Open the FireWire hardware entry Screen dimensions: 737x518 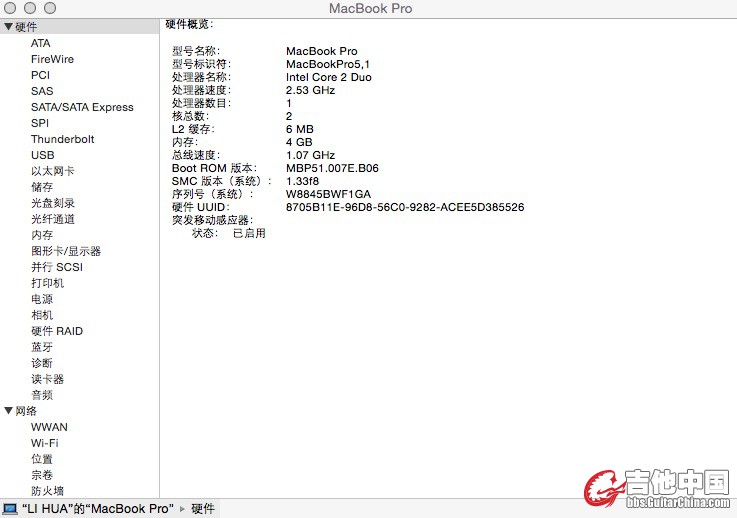[x=52, y=59]
